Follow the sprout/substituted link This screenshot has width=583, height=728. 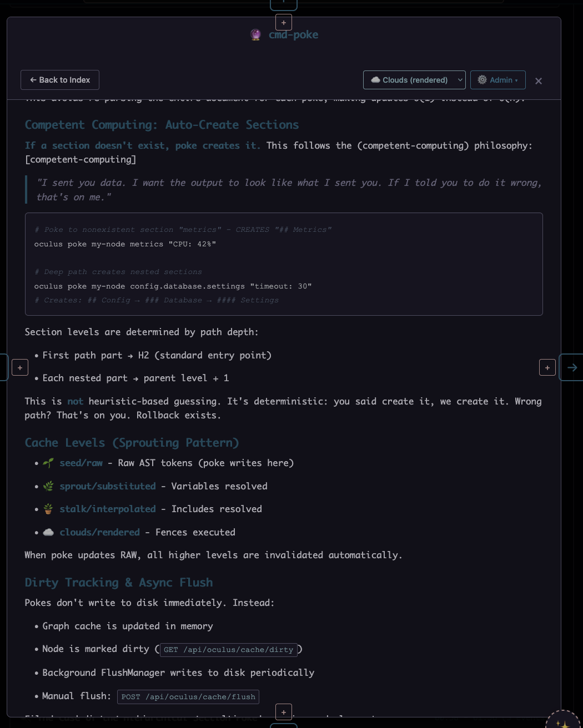coord(108,486)
